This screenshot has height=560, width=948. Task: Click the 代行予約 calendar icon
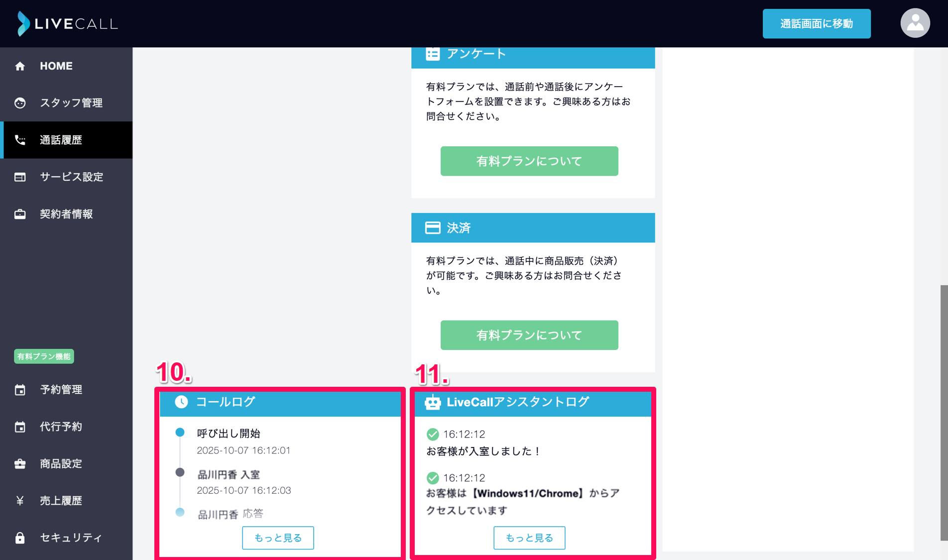(x=20, y=427)
